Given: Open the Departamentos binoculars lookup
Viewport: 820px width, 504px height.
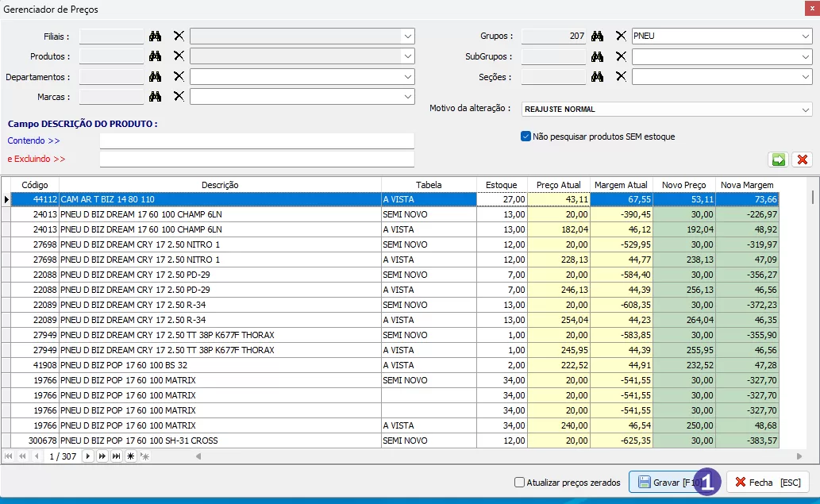Looking at the screenshot, I should (156, 77).
